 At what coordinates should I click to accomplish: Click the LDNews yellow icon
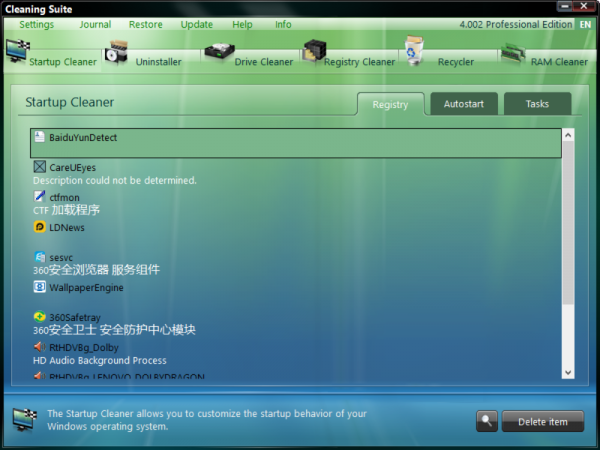point(39,227)
